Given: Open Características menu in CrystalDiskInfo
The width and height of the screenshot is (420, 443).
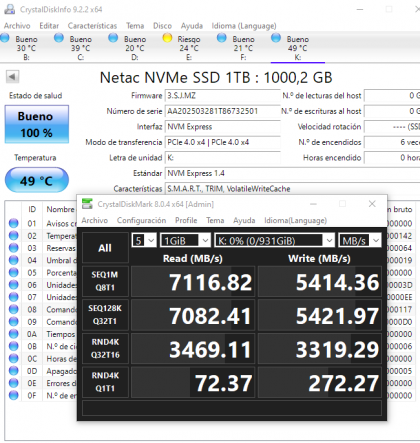Looking at the screenshot, I should (92, 26).
